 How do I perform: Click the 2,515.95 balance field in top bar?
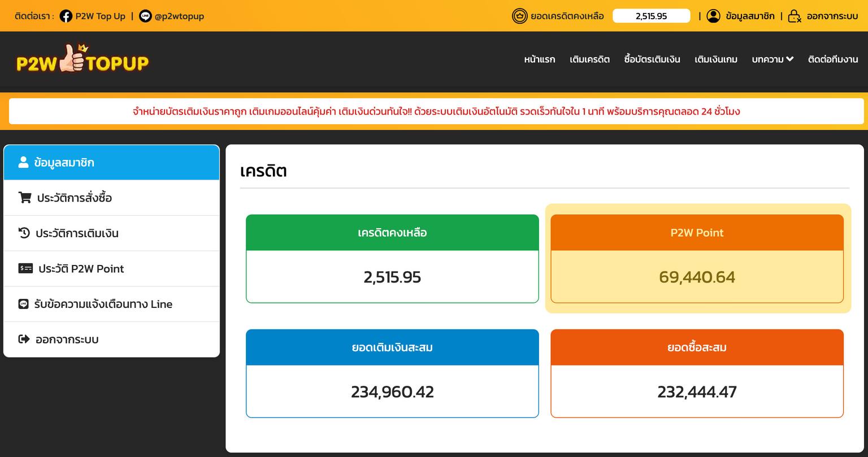pos(652,16)
